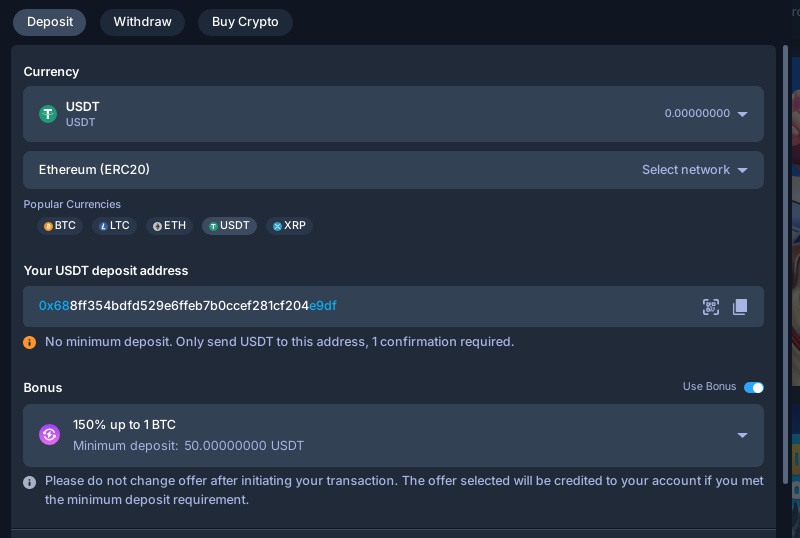Toggle the Use Bonus switch

(x=754, y=387)
